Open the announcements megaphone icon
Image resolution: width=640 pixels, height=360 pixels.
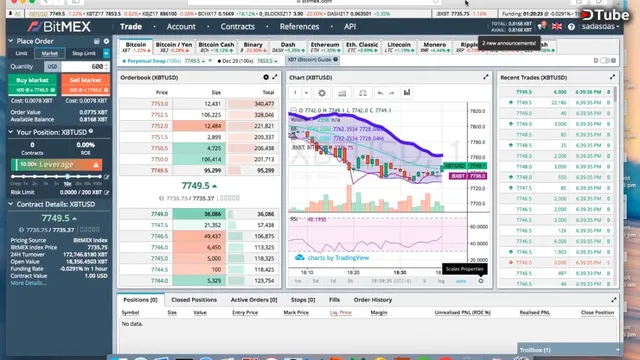coord(542,26)
